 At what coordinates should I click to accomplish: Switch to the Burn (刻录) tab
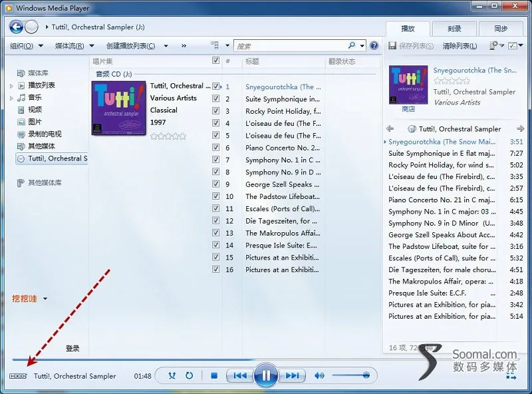point(454,29)
